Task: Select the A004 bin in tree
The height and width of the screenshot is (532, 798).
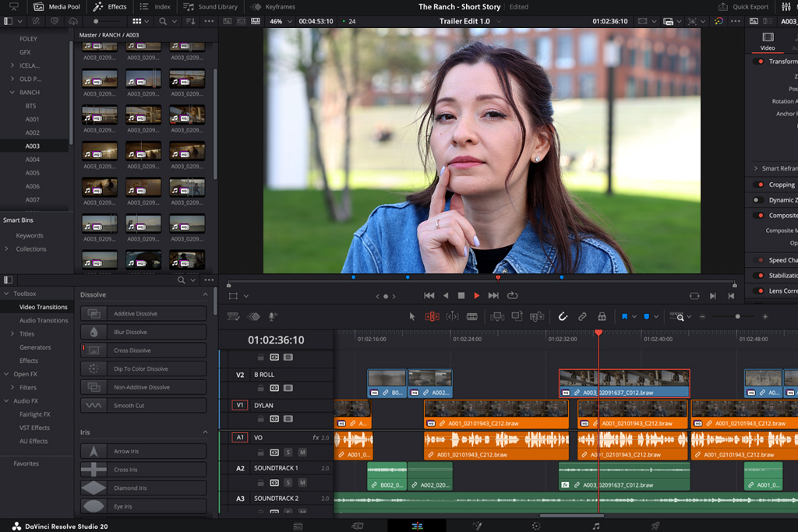Action: pyautogui.click(x=33, y=159)
